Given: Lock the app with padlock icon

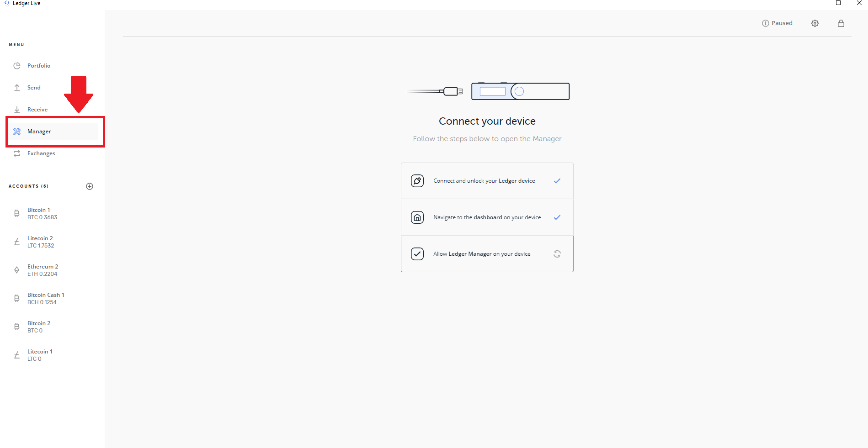Looking at the screenshot, I should pos(841,23).
